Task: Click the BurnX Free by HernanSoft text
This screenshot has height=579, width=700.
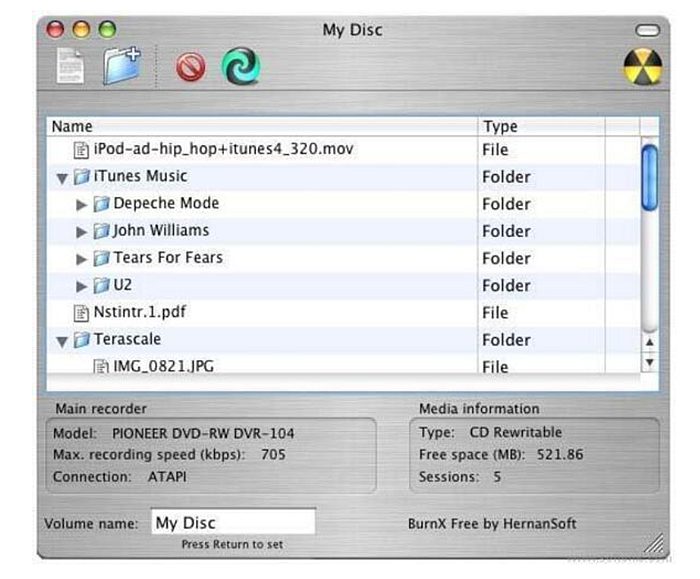Action: coord(492,524)
